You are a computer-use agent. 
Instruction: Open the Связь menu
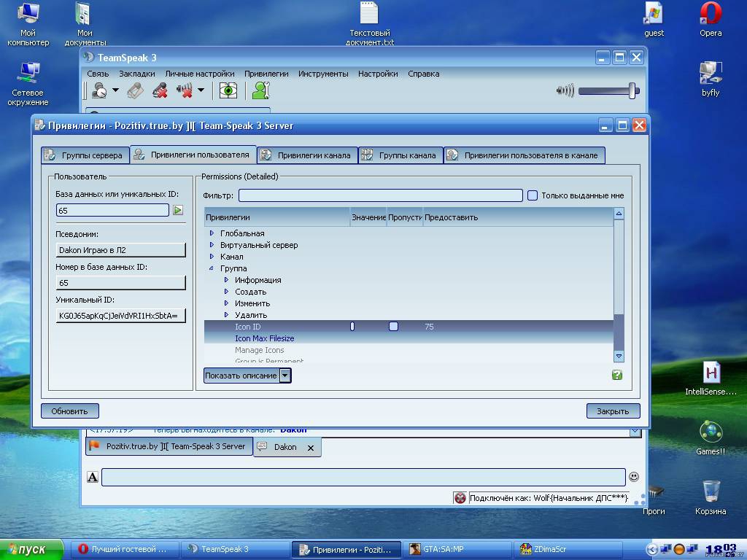click(x=98, y=74)
